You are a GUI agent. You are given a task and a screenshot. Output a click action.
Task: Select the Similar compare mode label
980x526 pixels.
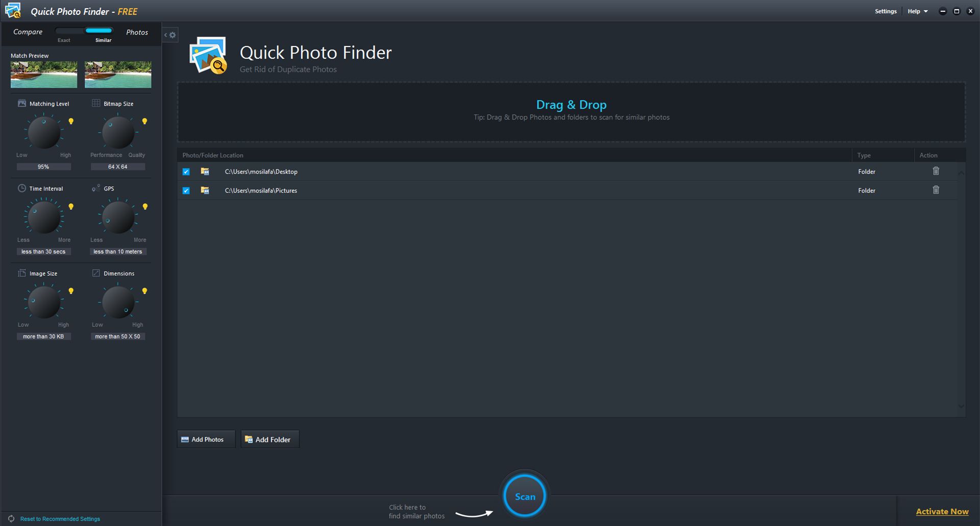(103, 40)
